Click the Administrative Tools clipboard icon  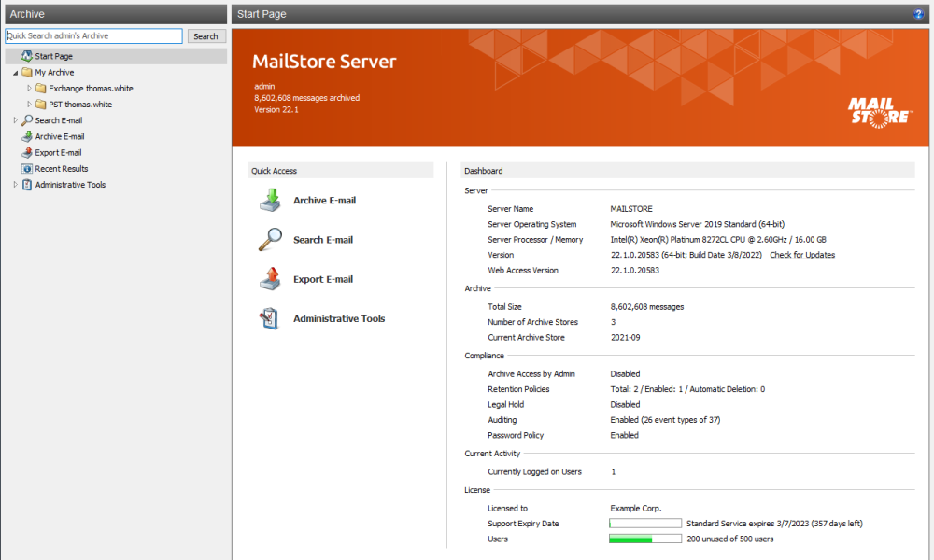(270, 319)
